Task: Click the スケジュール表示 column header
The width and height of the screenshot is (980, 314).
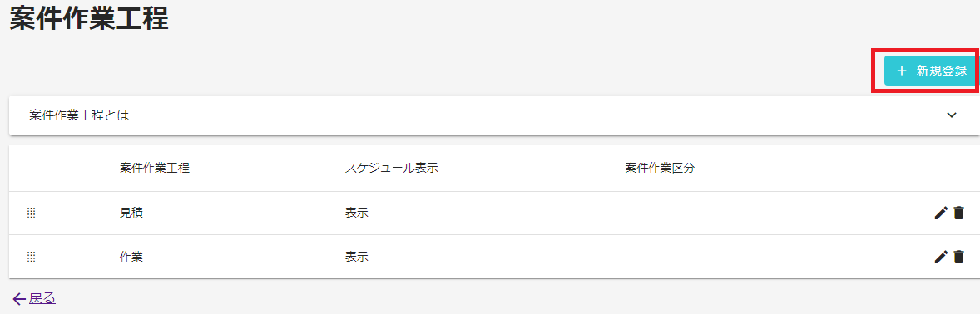Action: (x=391, y=169)
